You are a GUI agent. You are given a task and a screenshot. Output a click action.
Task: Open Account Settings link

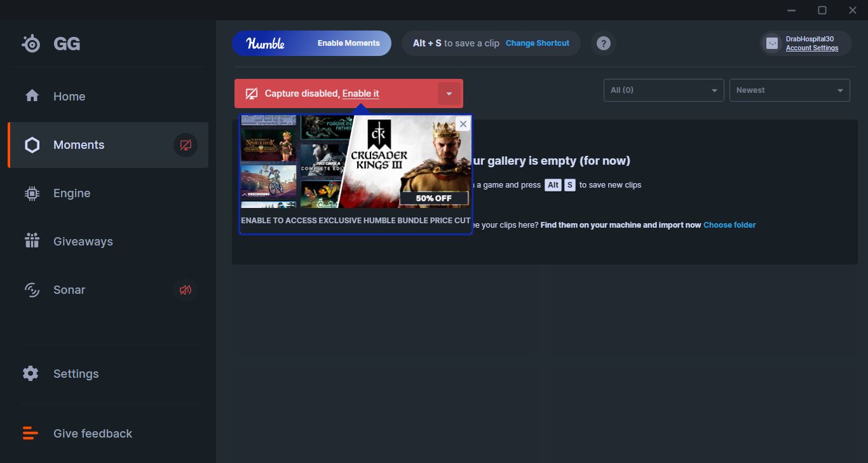(812, 48)
